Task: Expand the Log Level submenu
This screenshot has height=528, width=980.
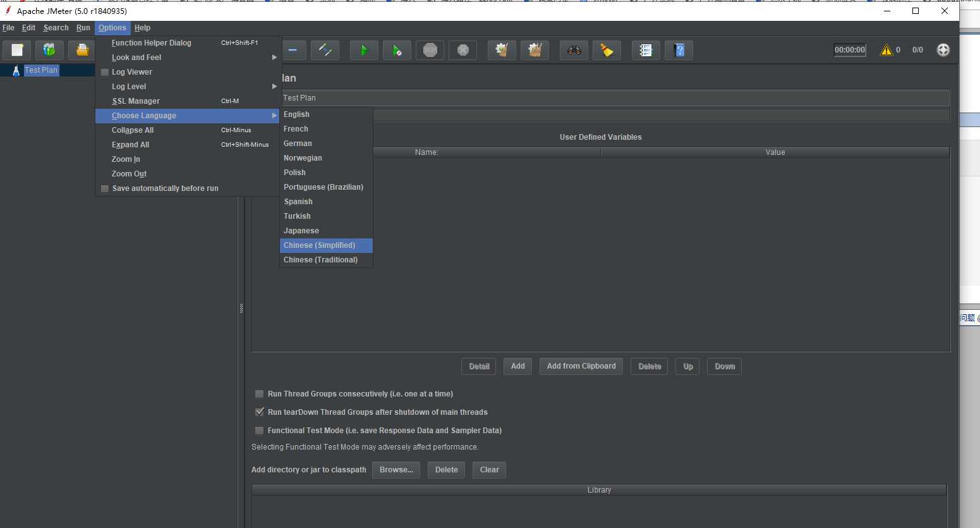Action: (x=187, y=87)
